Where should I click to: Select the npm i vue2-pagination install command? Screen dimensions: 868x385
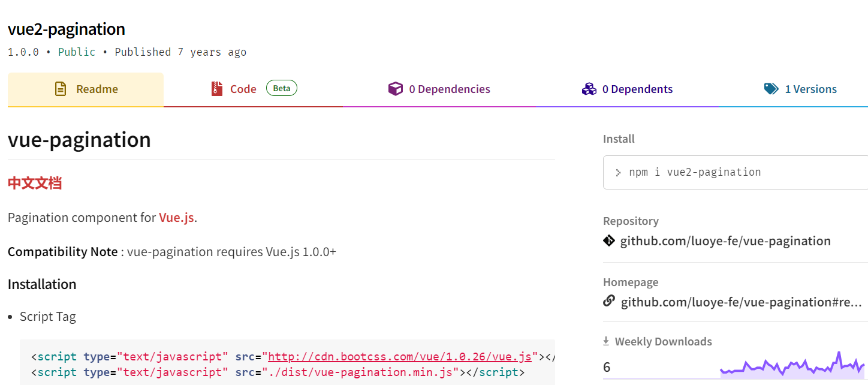695,172
